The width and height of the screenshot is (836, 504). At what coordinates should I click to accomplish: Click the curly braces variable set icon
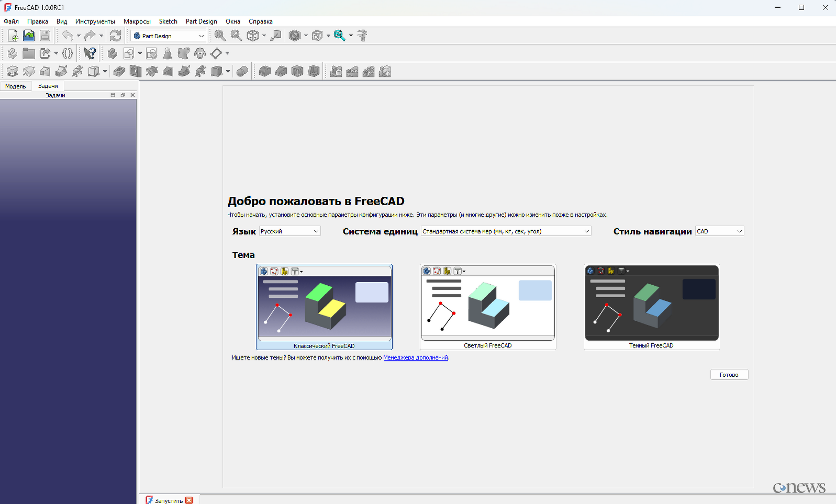[68, 53]
